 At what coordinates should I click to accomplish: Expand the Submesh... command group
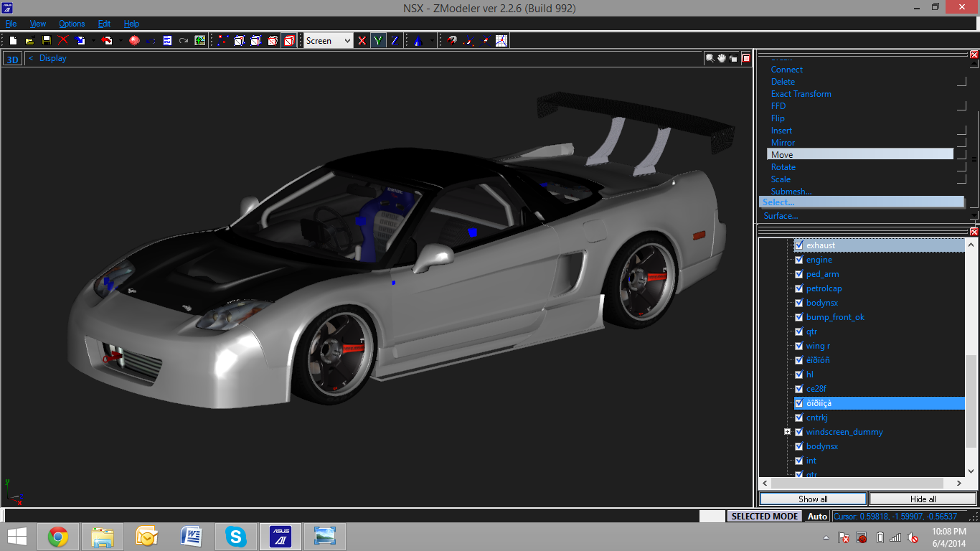[x=791, y=192]
